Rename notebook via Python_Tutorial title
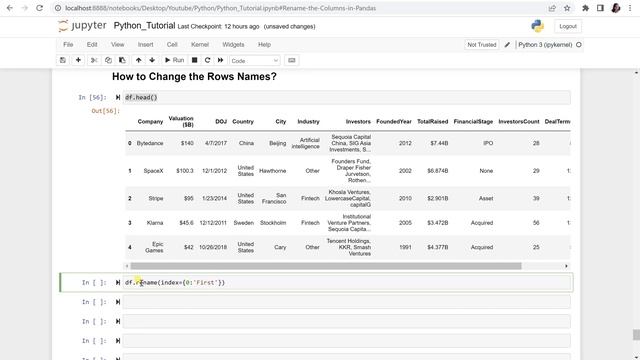640x360 pixels. point(144,26)
